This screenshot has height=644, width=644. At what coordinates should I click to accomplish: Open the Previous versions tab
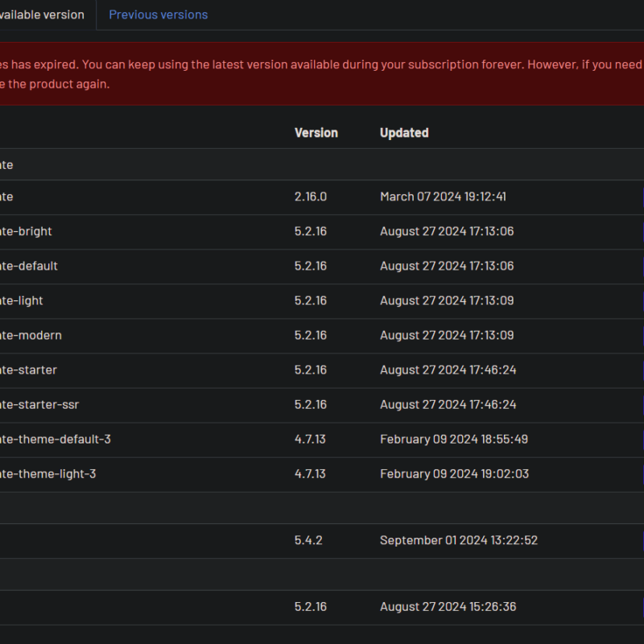tap(158, 14)
